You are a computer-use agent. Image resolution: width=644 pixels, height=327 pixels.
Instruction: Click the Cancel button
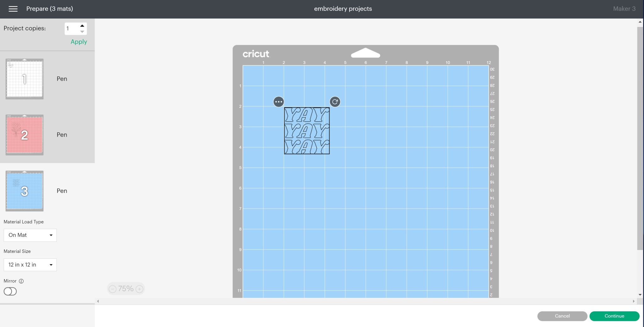[562, 316]
